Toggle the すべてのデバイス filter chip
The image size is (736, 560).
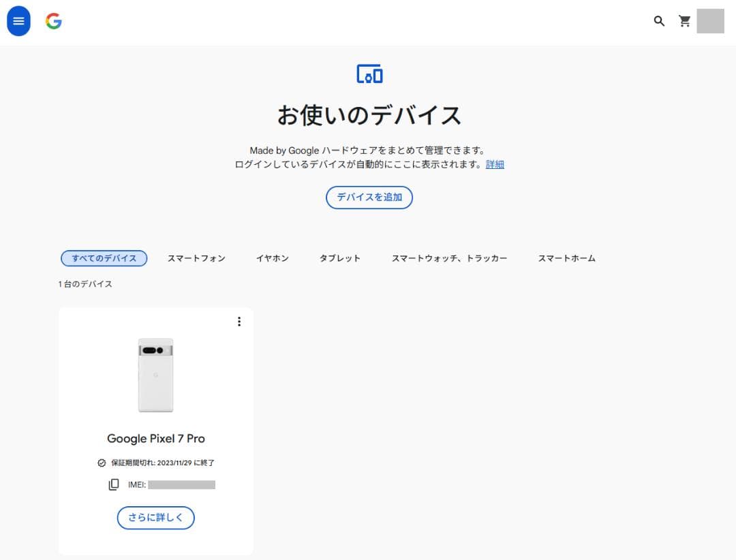[x=104, y=258]
